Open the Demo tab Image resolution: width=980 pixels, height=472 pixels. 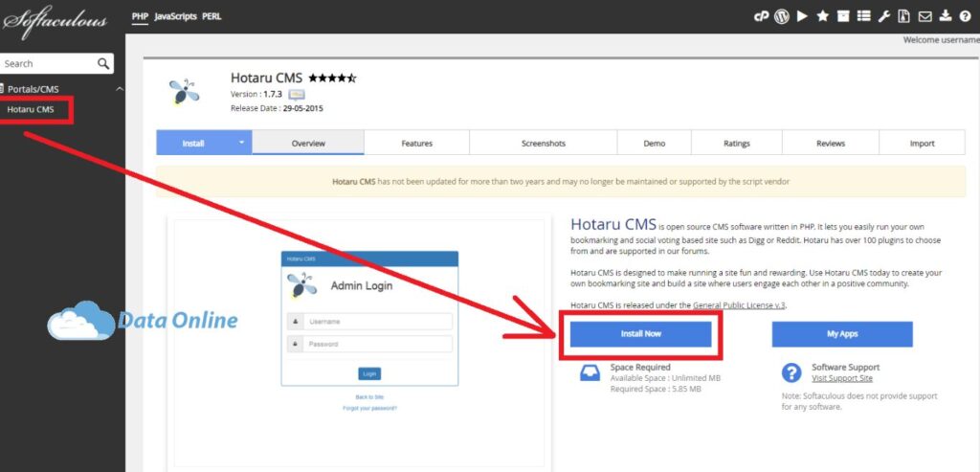point(655,144)
